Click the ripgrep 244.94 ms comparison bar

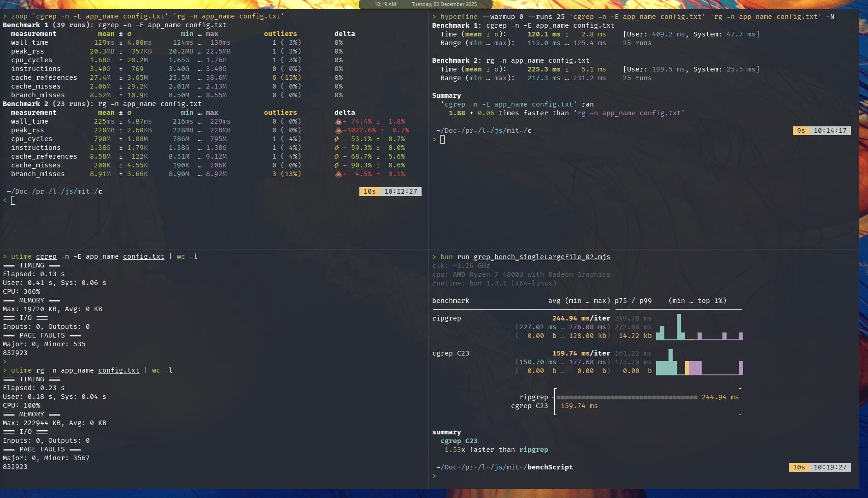point(627,397)
